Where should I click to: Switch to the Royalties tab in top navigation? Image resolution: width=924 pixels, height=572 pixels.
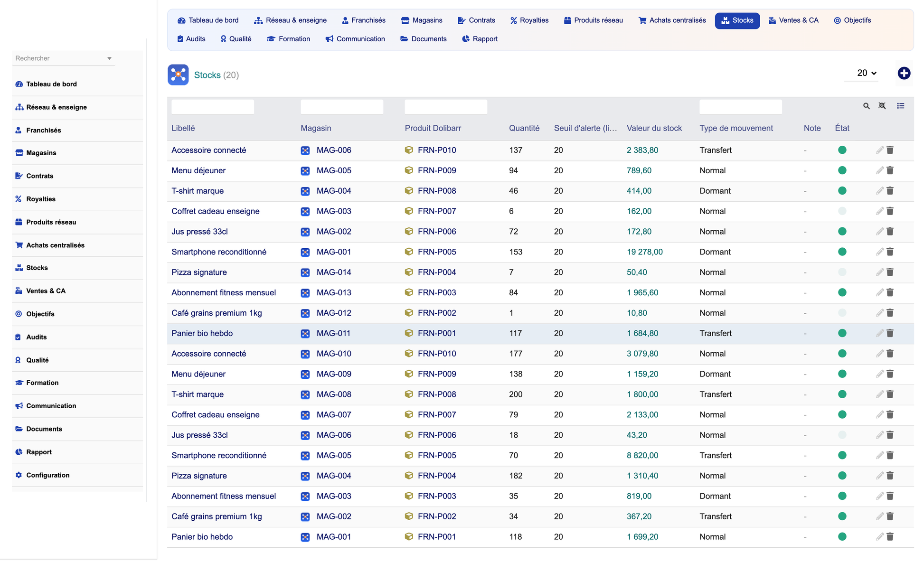pos(529,20)
